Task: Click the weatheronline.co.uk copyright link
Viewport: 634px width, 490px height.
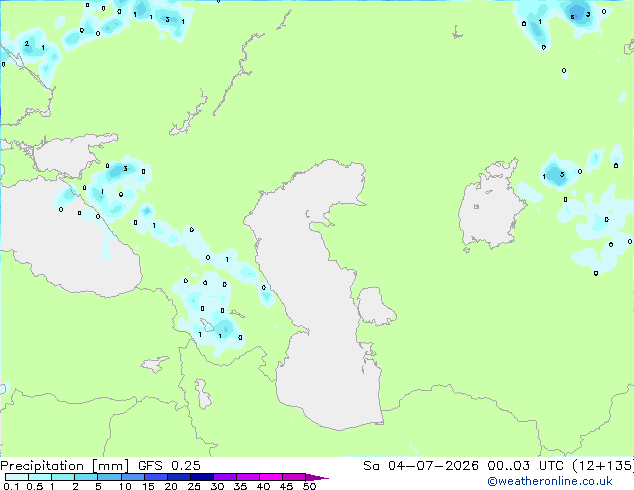Action: [550, 481]
